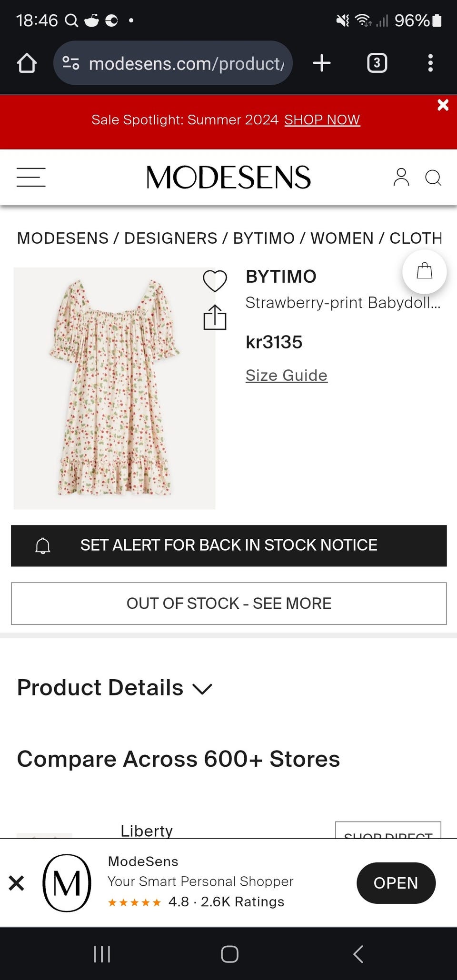Open the floating shopping bag button
The height and width of the screenshot is (980, 457).
pos(424,272)
